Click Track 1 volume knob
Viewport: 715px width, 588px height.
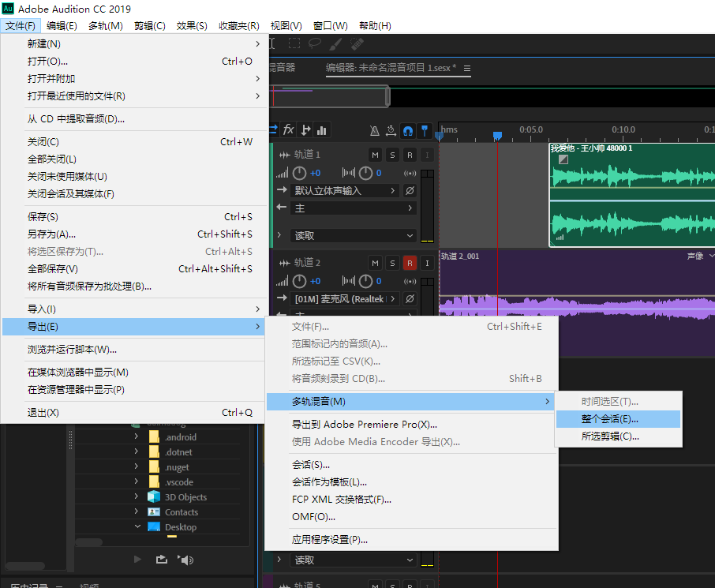(299, 174)
